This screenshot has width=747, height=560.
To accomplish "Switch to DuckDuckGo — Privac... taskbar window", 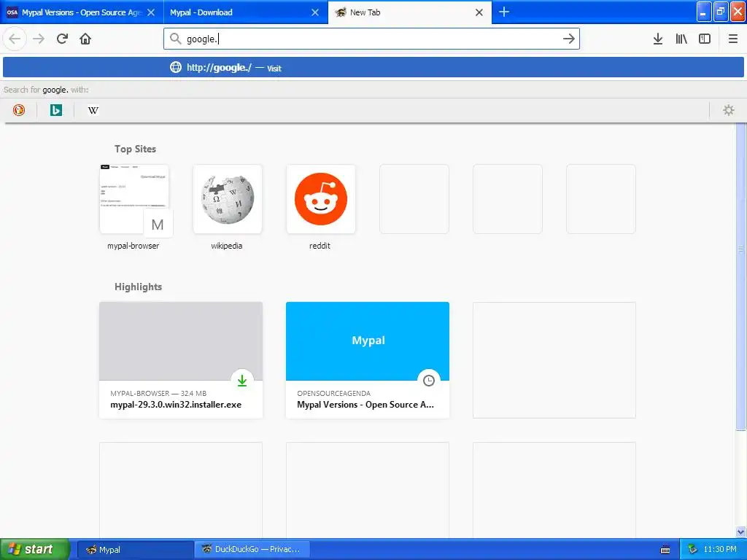I will (252, 550).
